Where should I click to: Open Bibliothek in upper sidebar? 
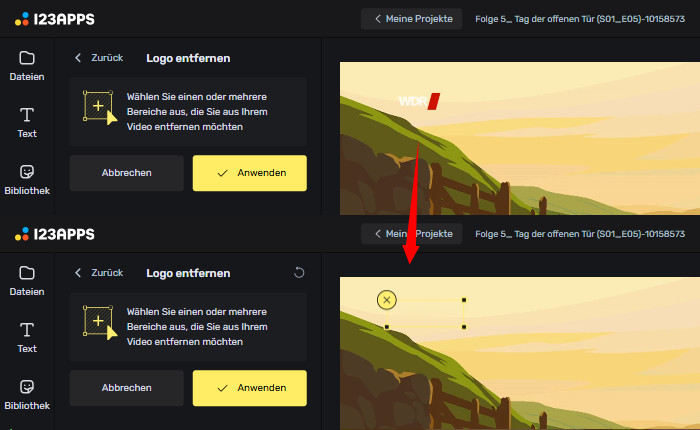(27, 180)
